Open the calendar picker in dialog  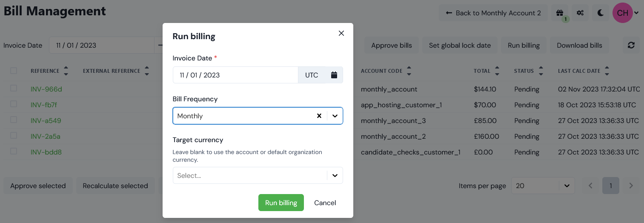click(334, 75)
